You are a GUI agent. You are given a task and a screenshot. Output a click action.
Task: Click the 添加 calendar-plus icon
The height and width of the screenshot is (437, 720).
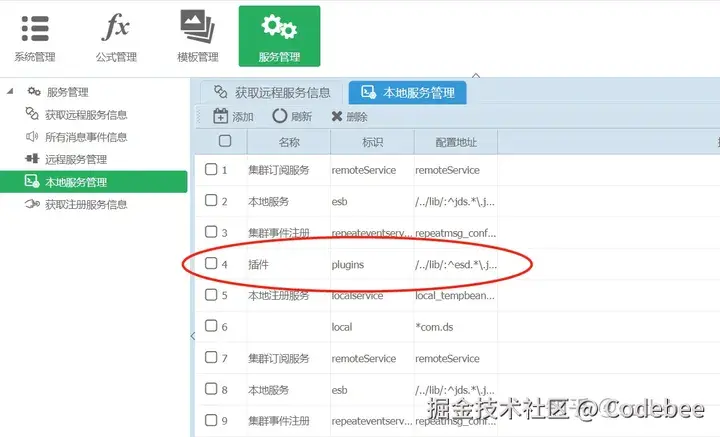click(x=220, y=116)
